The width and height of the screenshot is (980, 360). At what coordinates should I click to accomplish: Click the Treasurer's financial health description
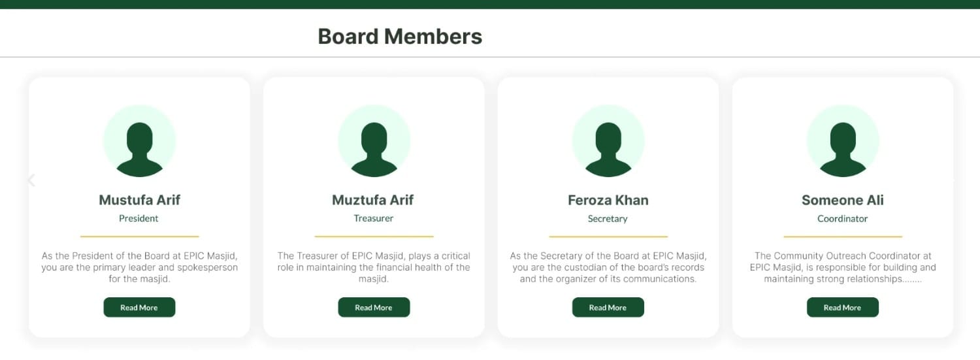374,267
